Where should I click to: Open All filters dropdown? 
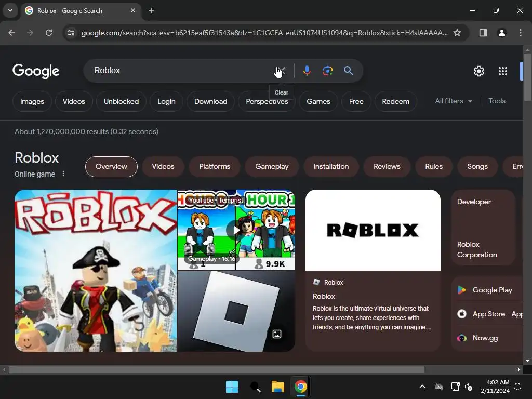coord(453,101)
